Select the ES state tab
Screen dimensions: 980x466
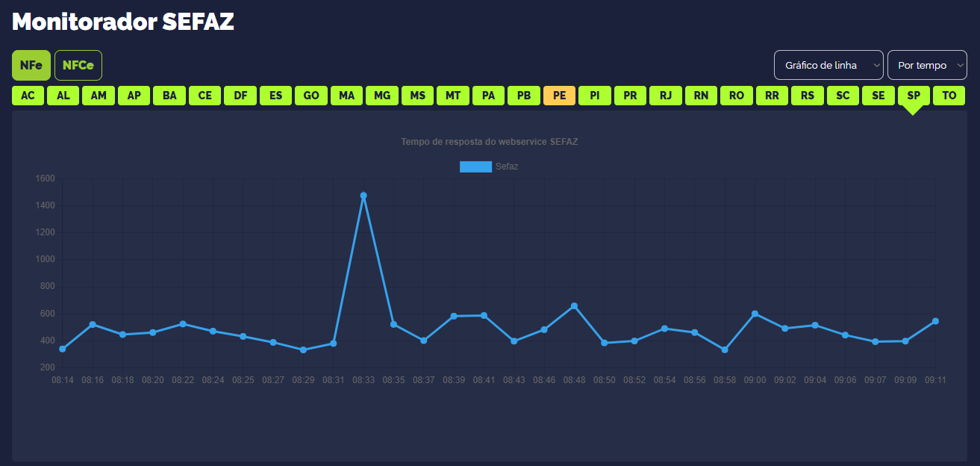pyautogui.click(x=276, y=96)
